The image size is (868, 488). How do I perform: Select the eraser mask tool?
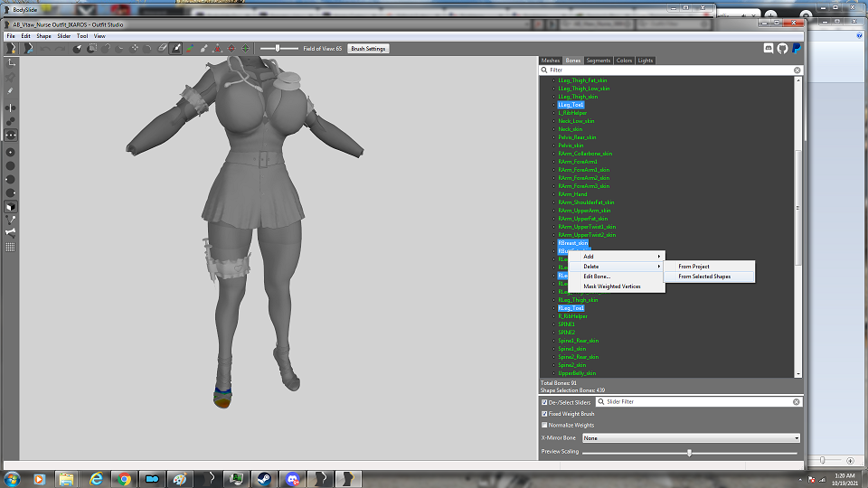pos(162,49)
